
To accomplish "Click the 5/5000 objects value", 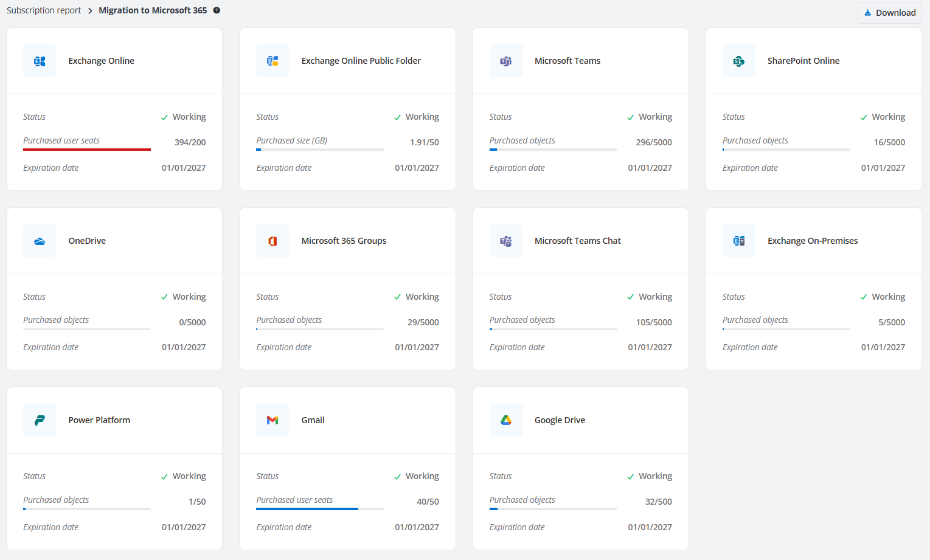I will tap(892, 322).
